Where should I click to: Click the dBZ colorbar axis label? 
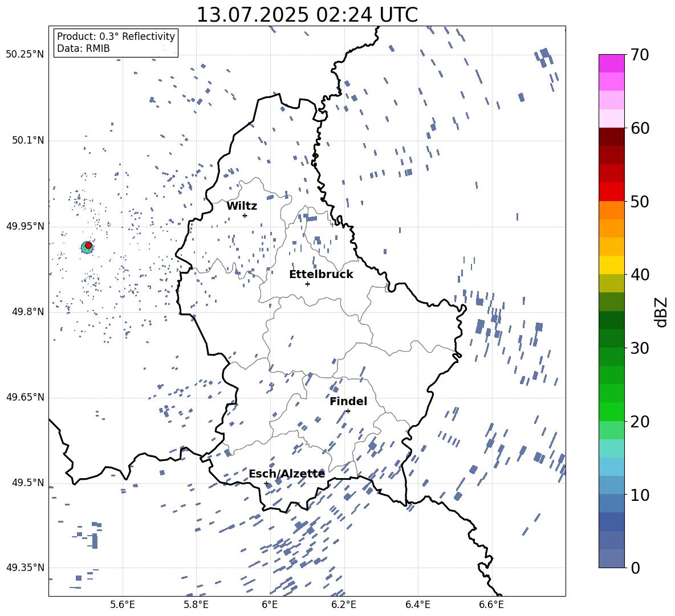661,312
